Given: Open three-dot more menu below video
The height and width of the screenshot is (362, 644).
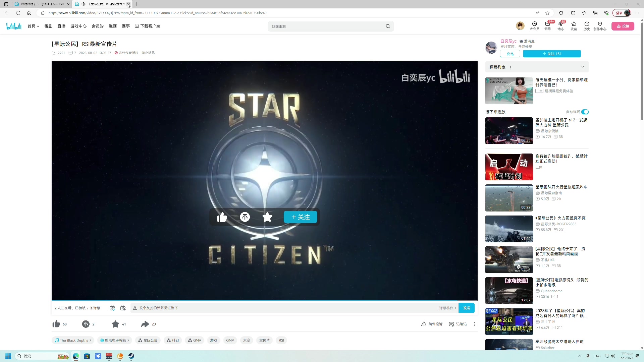Looking at the screenshot, I should click(475, 324).
